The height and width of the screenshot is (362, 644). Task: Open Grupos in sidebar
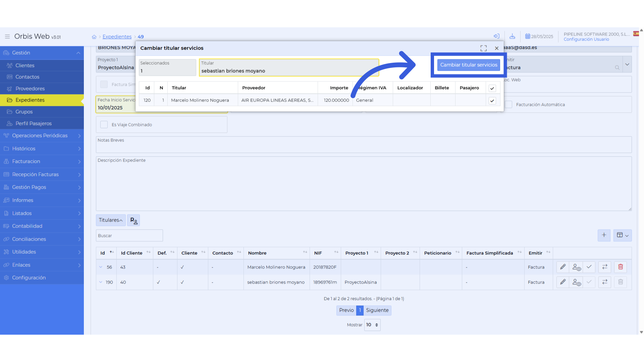pos(42,112)
